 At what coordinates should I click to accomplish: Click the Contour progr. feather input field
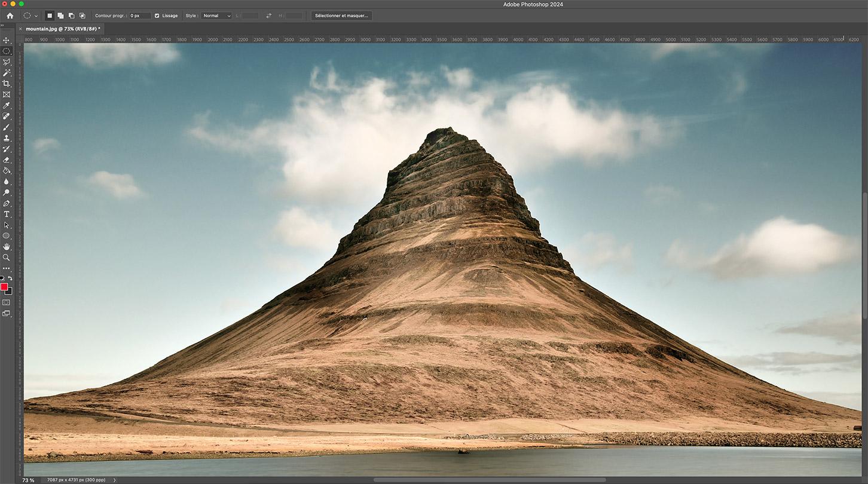pyautogui.click(x=140, y=16)
